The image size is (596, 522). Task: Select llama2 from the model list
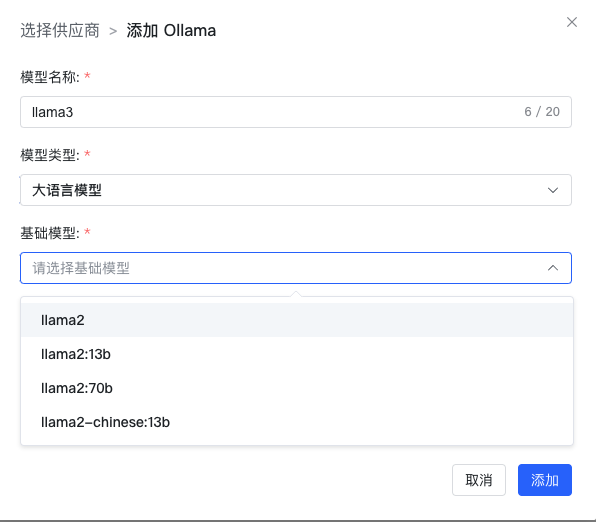tap(297, 320)
